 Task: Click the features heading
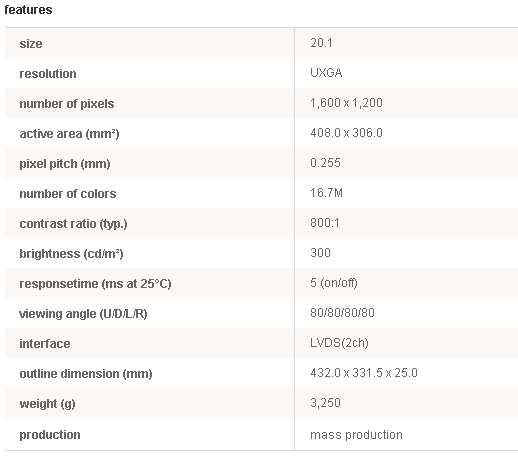click(x=28, y=10)
